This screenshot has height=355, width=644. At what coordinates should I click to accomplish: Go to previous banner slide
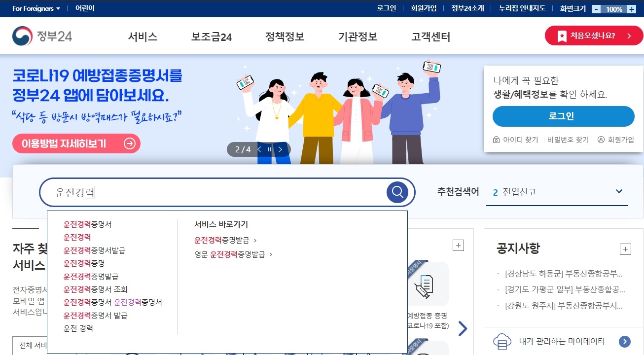point(259,149)
